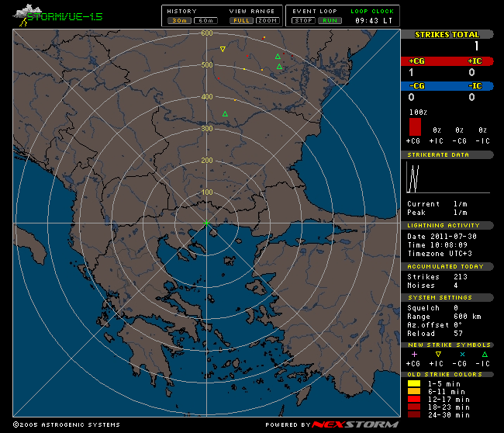The image size is (504, 433).
Task: Switch view range to ZOOM
Action: [x=268, y=21]
